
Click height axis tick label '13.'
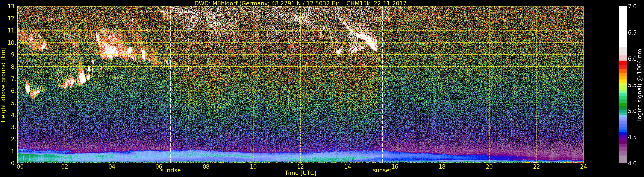(12, 6)
